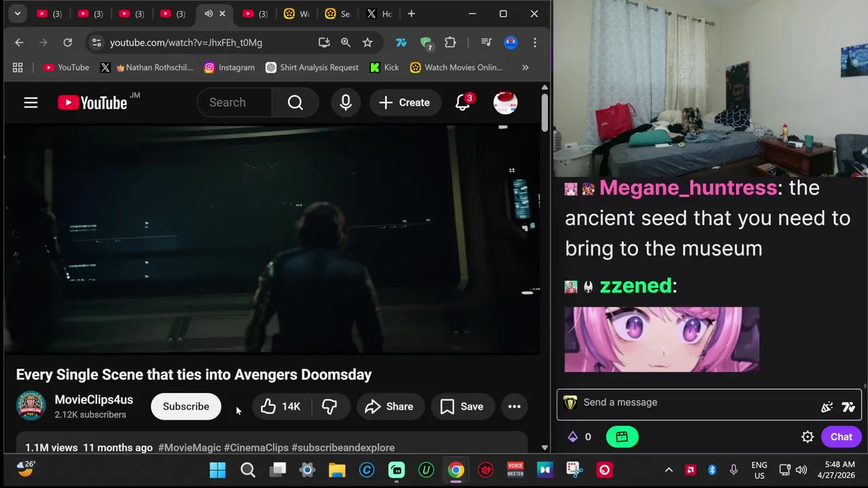
Task: Click the 7TV icon in chat input
Action: tap(848, 407)
